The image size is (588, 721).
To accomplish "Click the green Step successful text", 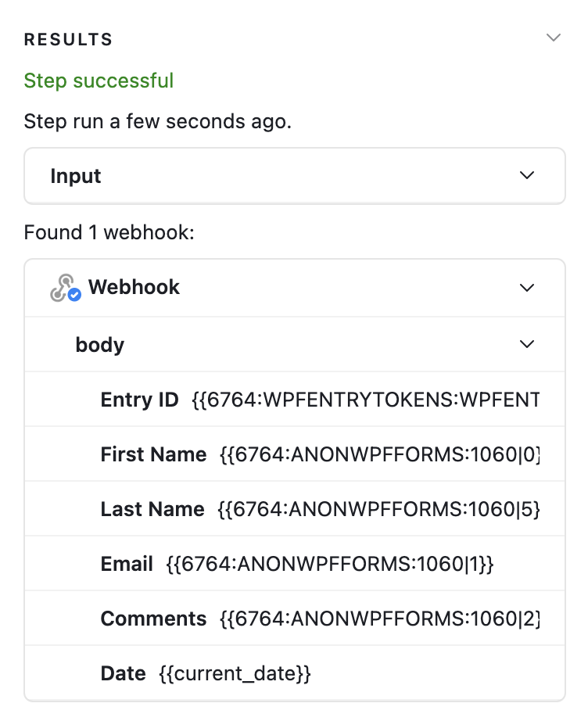I will pos(99,81).
